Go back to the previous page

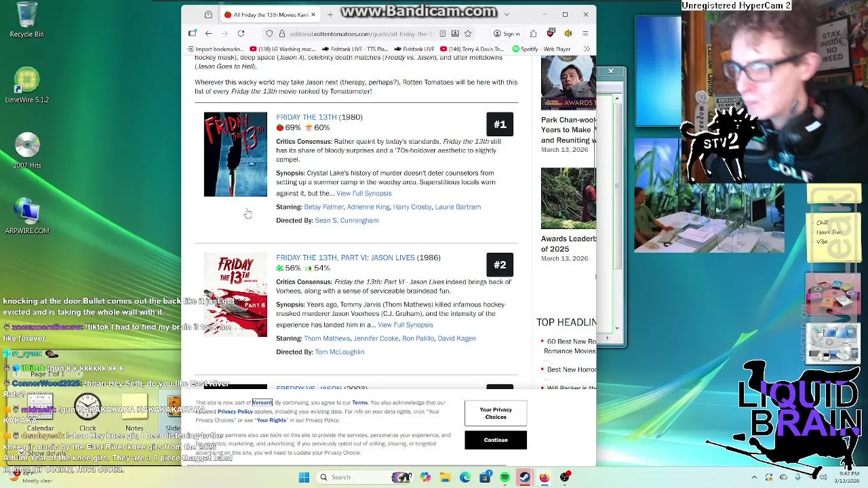click(208, 33)
